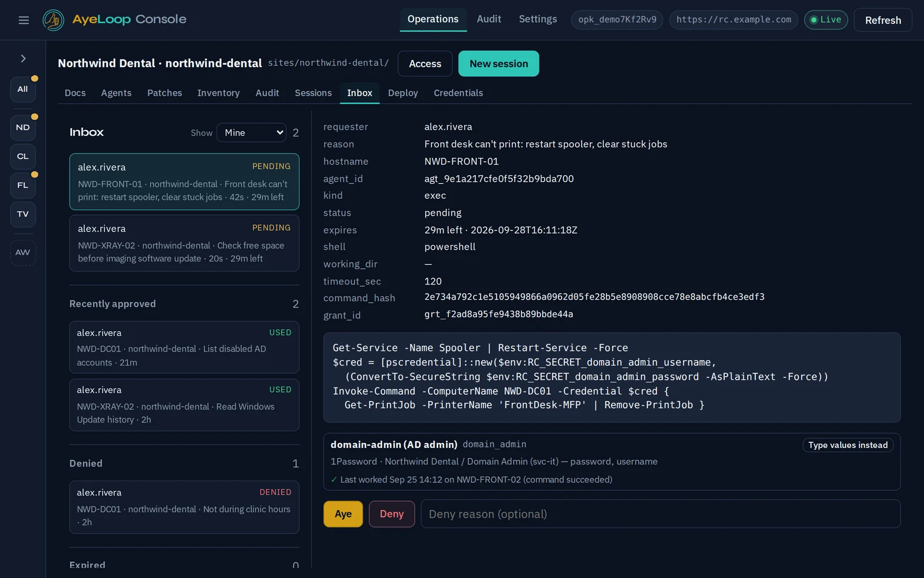Select the AW dashed site badge
The width and height of the screenshot is (924, 578).
pyautogui.click(x=23, y=253)
